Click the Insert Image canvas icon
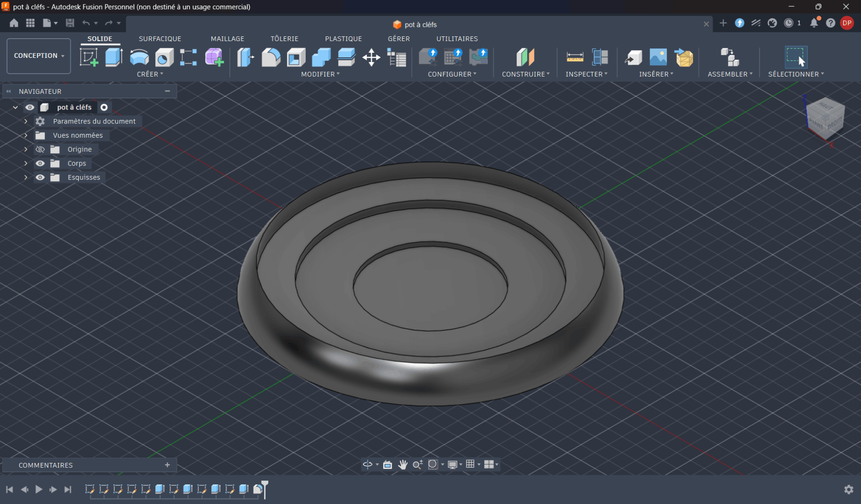This screenshot has width=861, height=504. click(658, 57)
